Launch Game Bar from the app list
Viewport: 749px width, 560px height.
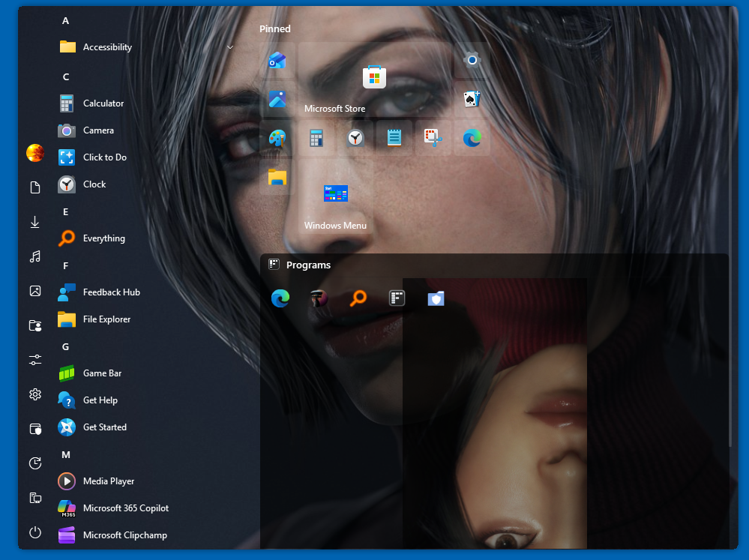tap(146, 373)
